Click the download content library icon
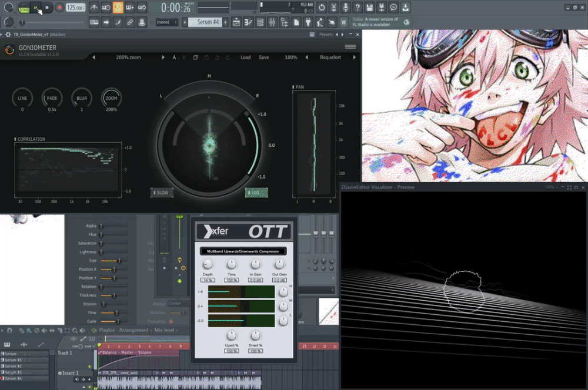Screen dimensions: 588x390 tap(405, 7)
